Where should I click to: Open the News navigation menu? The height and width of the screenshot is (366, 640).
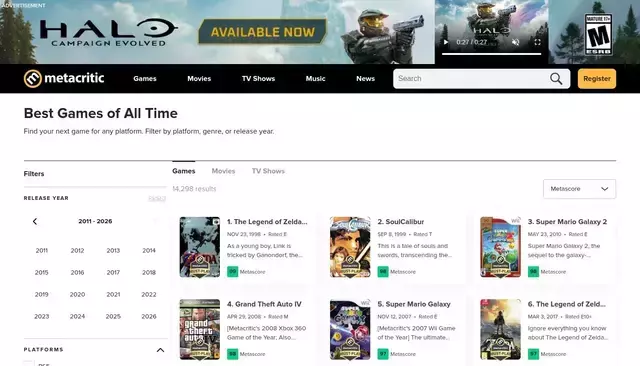pos(365,78)
